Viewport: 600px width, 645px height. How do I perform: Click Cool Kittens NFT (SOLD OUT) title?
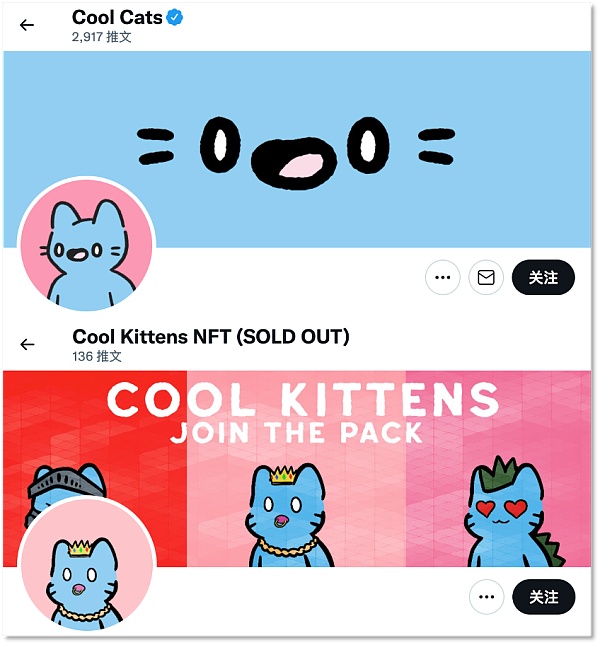tap(211, 336)
